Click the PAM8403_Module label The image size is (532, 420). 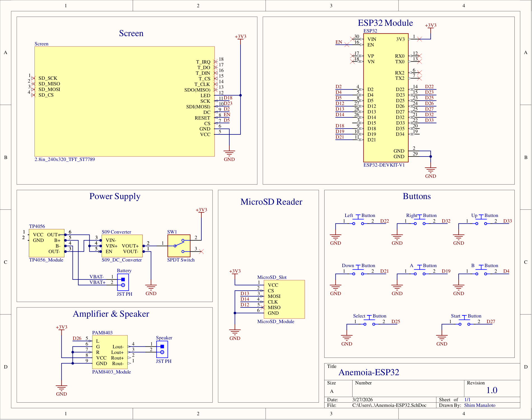coord(111,372)
